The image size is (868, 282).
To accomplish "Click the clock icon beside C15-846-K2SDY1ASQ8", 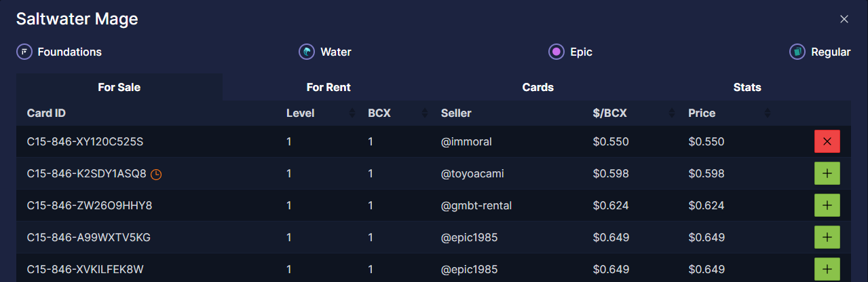I will 156,174.
